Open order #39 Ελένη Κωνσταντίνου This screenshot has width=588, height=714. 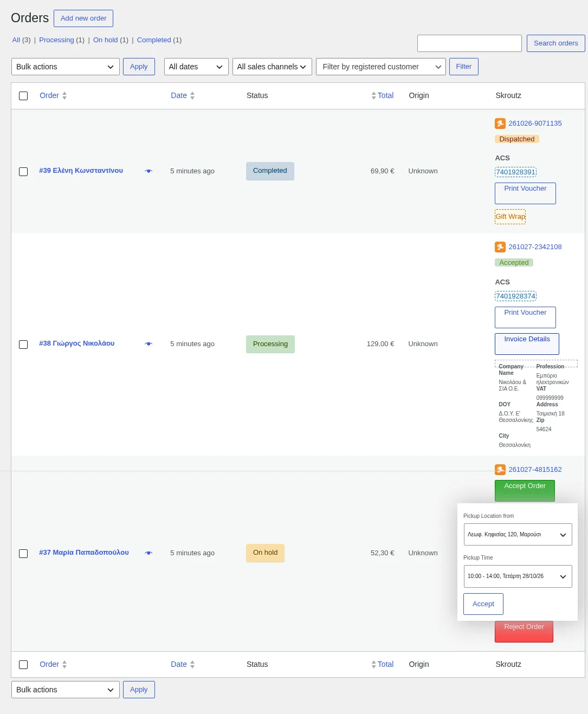[81, 171]
